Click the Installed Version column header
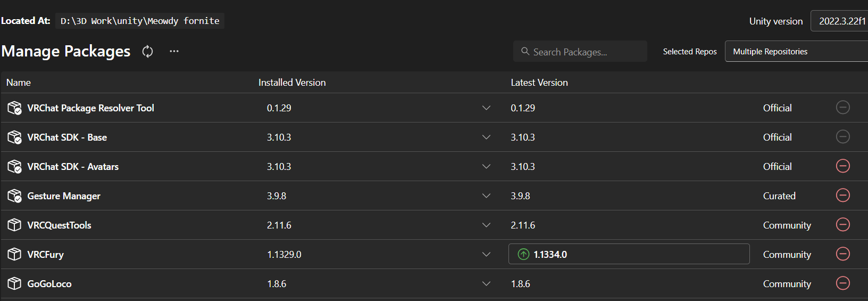Image resolution: width=868 pixels, height=301 pixels. coord(292,83)
